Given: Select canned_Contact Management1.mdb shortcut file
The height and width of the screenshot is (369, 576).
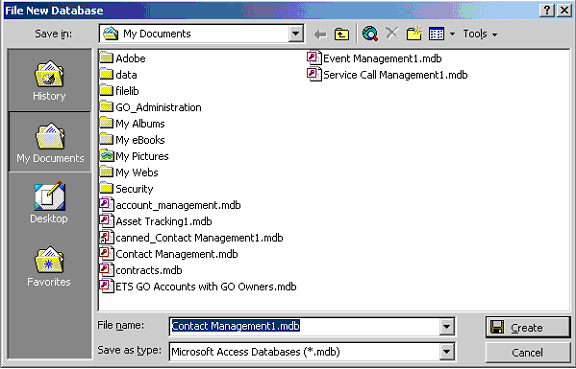Looking at the screenshot, I should (191, 237).
